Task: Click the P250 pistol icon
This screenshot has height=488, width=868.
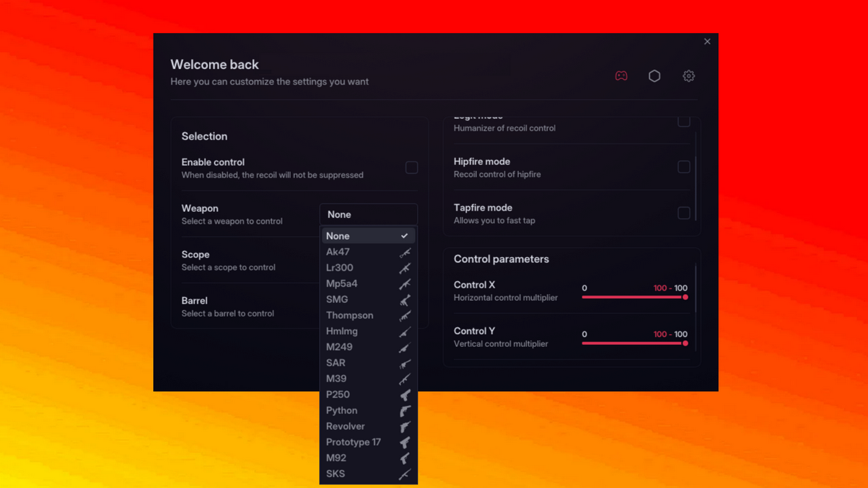Action: (405, 395)
